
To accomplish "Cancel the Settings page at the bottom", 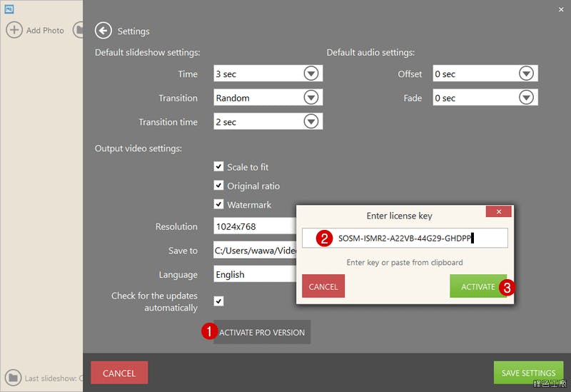I will pyautogui.click(x=119, y=373).
